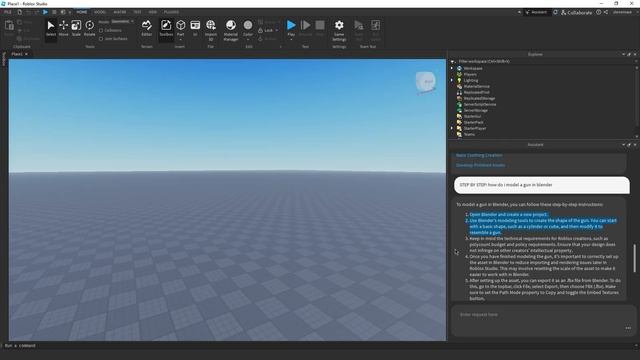Open the Terrain Editor
Screen dimensions: 640x360
147,28
